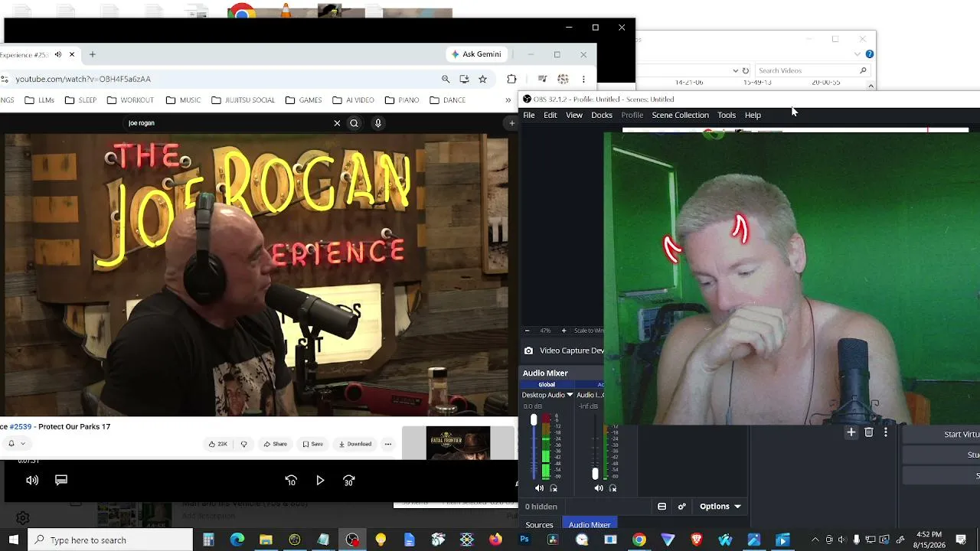Mute the Chrome tab audio speaker icon

pyautogui.click(x=57, y=54)
